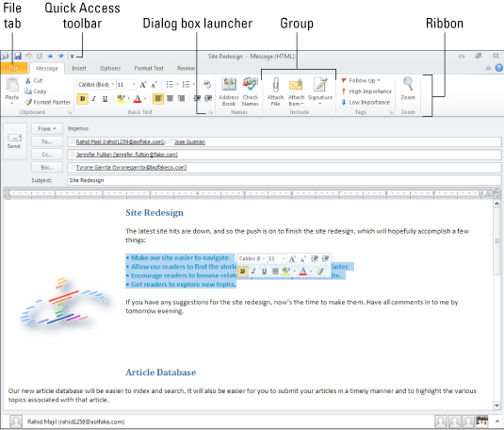Click the To... recipients button
504x430 pixels.
47,141
